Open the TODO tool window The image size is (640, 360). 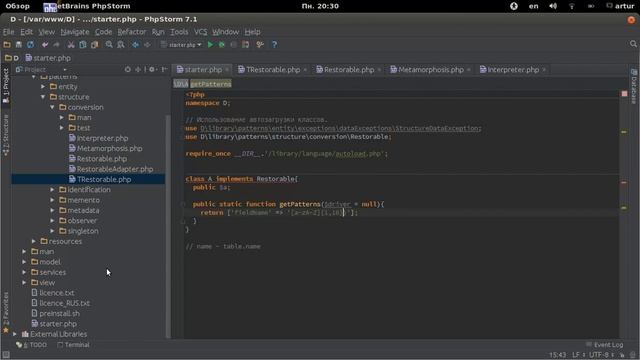click(32, 345)
